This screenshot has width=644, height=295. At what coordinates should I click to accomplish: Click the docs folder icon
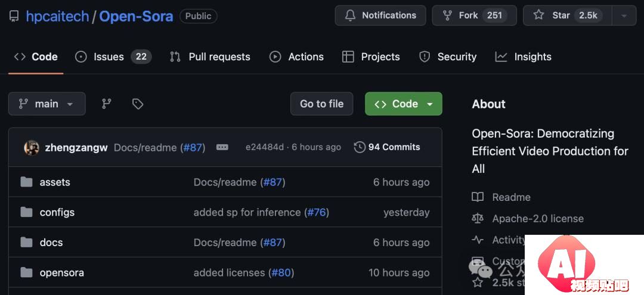point(26,242)
